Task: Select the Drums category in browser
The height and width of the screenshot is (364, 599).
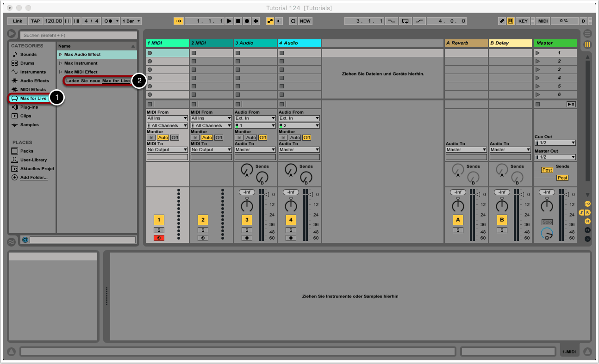Action: 27,63
